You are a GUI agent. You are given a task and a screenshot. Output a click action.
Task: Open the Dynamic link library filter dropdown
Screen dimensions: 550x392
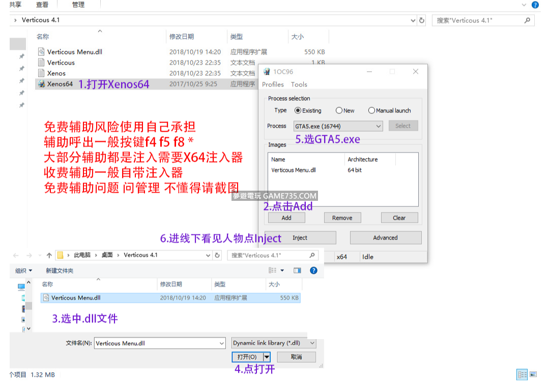[274, 343]
